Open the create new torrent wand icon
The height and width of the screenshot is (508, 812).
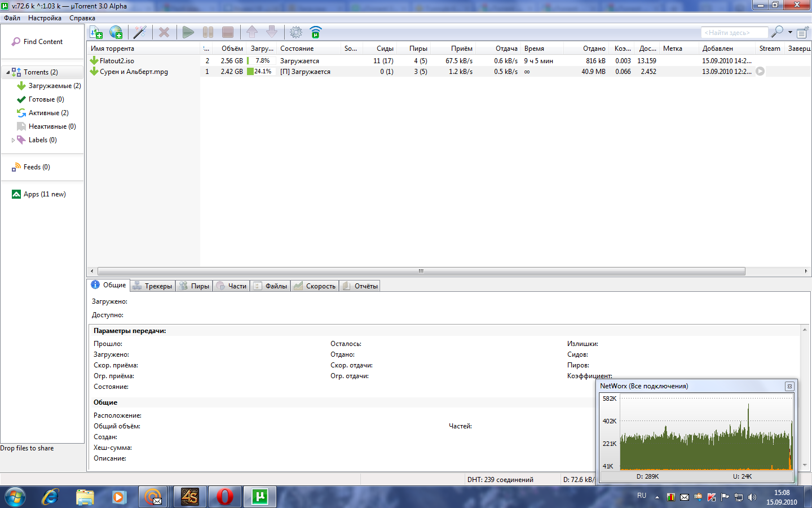point(140,32)
